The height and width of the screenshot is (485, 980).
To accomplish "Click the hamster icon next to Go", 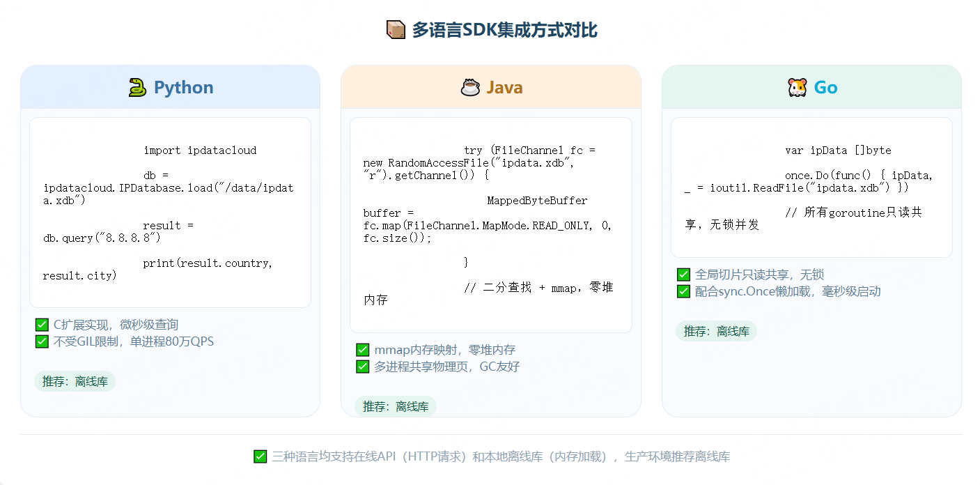I will click(x=798, y=87).
